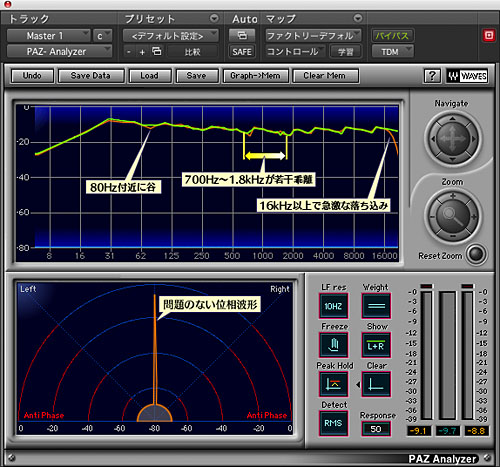This screenshot has width=500, height=467.
Task: Expand the PAZ- Analyzer plug-in selector
Action: [59, 52]
